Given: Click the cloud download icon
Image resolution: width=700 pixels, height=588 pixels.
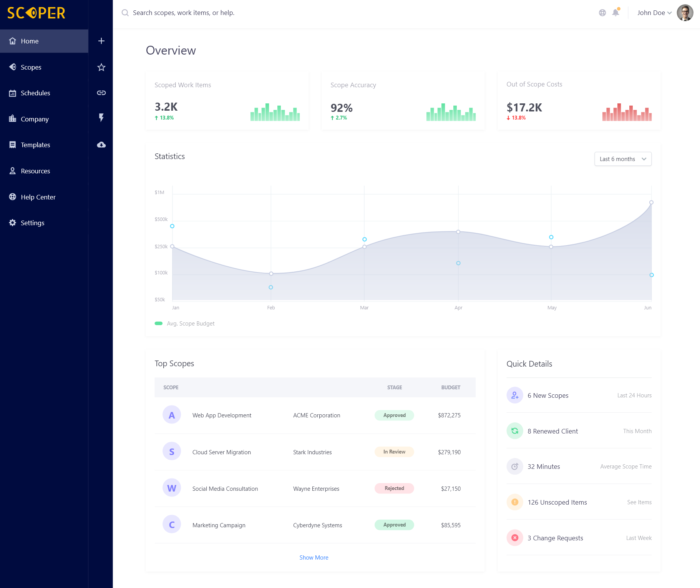Looking at the screenshot, I should [x=101, y=145].
